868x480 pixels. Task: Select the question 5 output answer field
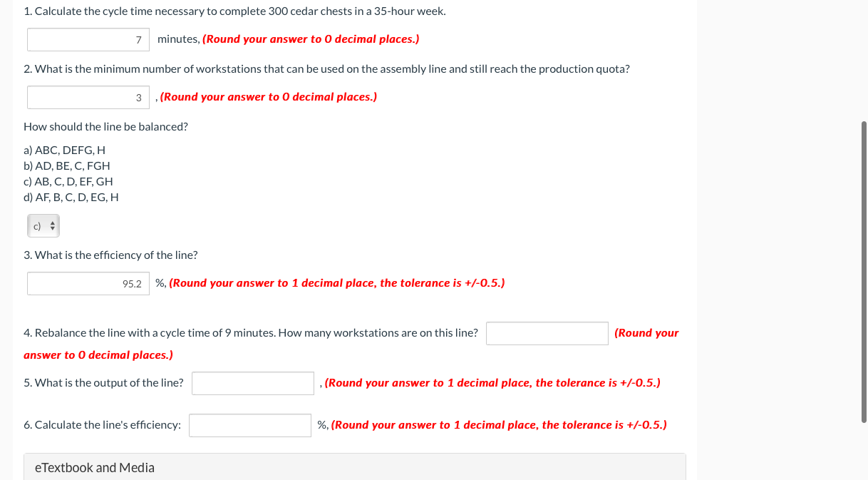pos(252,383)
